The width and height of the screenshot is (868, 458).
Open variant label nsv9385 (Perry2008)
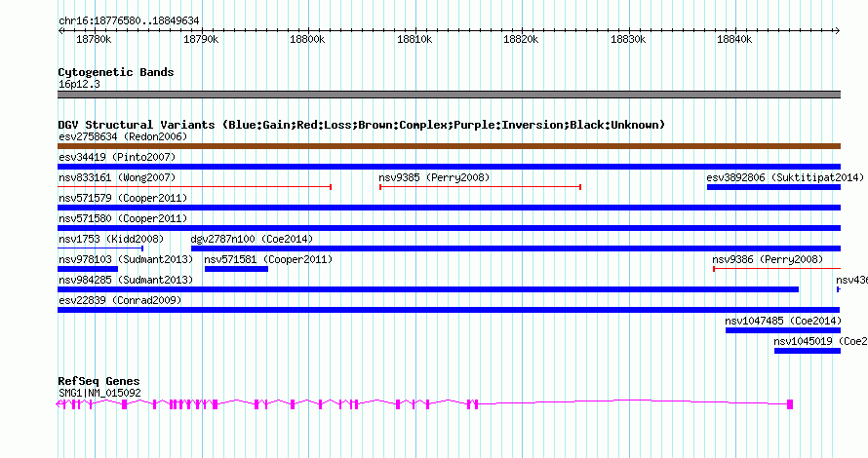434,177
